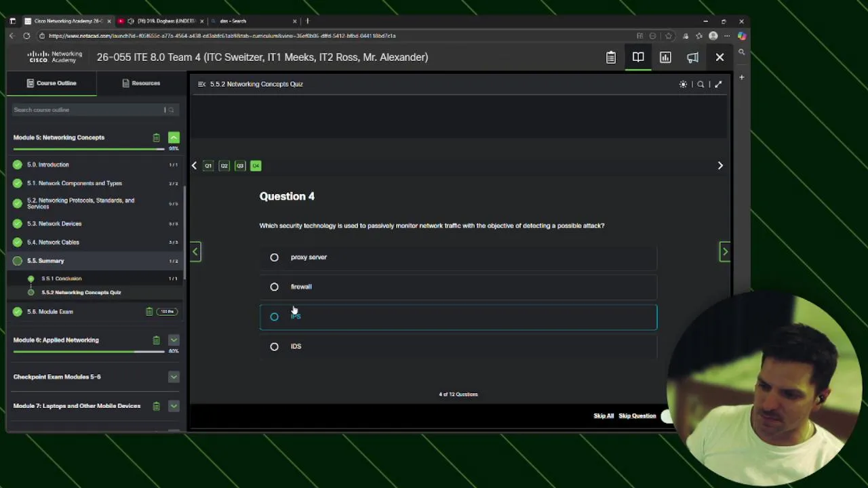Open 5.2 Networking Protocols, Standards, and Services
Viewport: 868px width, 488px height.
[81, 203]
